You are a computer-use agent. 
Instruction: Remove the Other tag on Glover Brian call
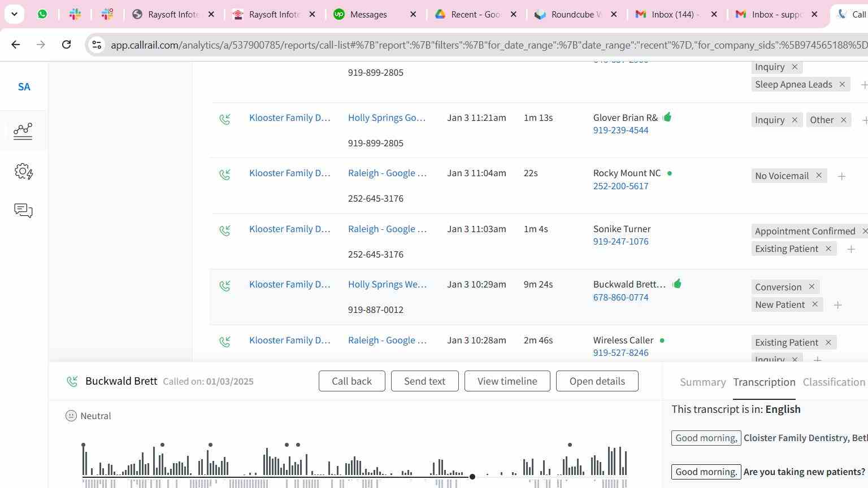click(844, 120)
